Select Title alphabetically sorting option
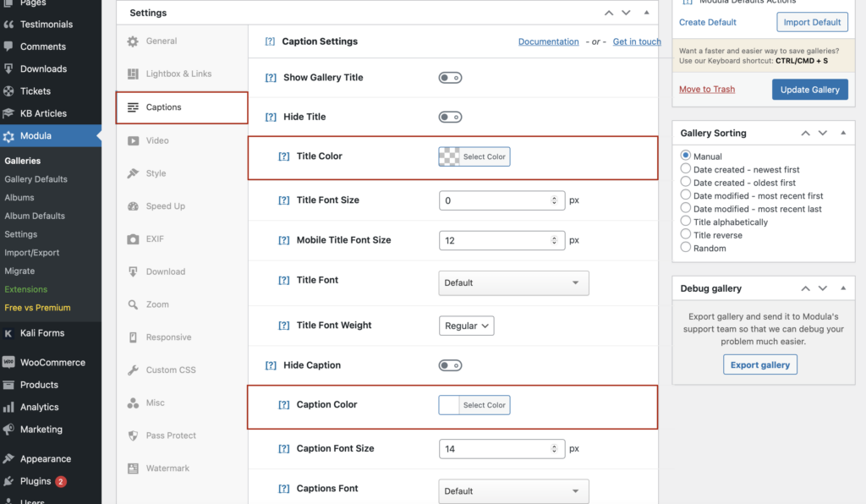This screenshot has height=504, width=866. coord(685,221)
